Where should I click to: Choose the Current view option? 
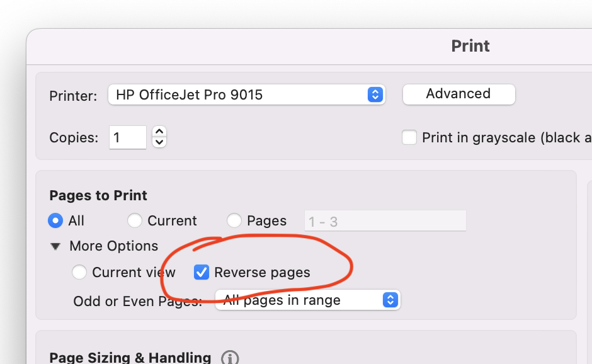(x=79, y=272)
